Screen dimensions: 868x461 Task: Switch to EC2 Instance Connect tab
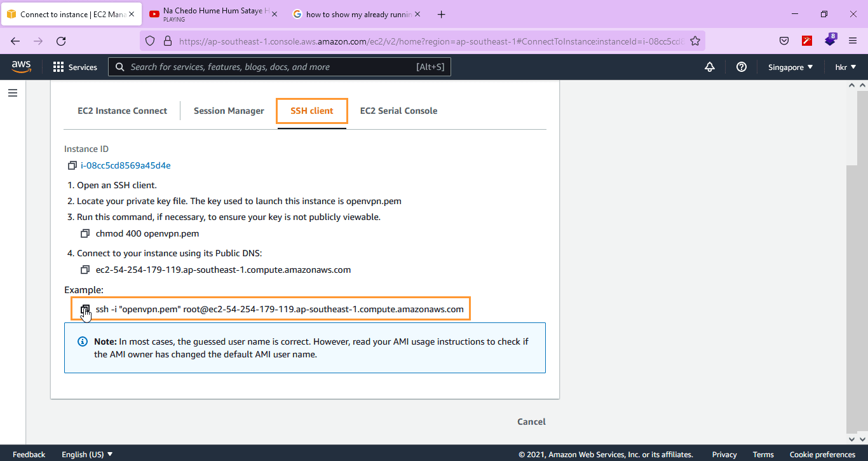click(123, 111)
